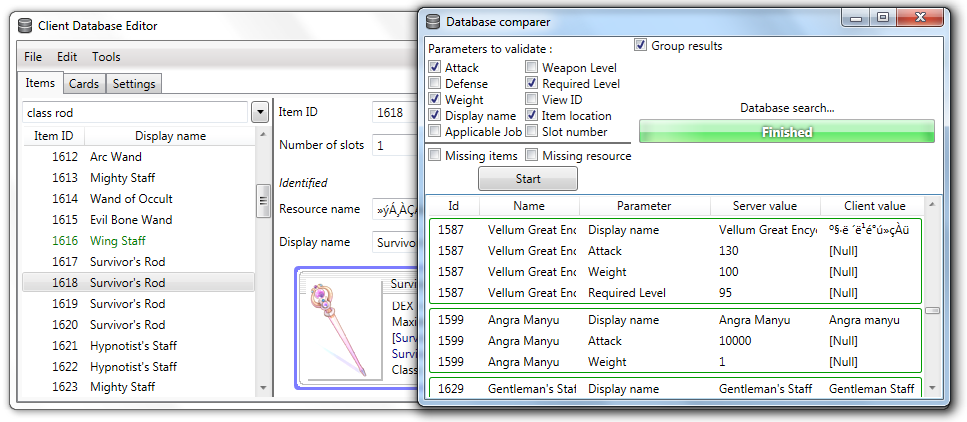Enable the Applicable Job checkbox
This screenshot has height=422, width=967.
click(x=435, y=131)
